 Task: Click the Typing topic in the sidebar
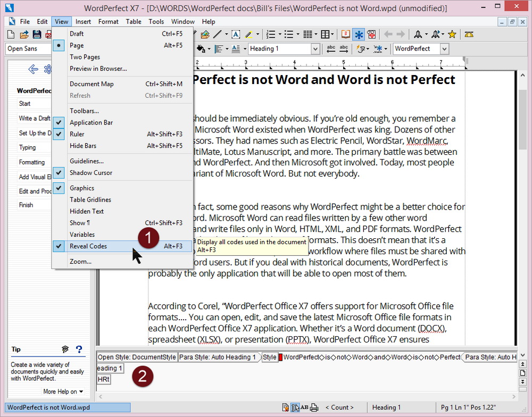point(27,147)
